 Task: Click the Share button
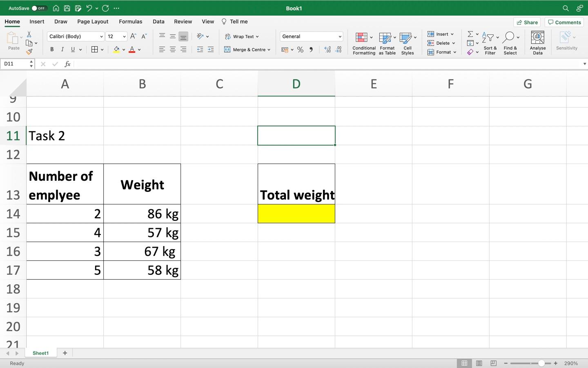(x=527, y=22)
